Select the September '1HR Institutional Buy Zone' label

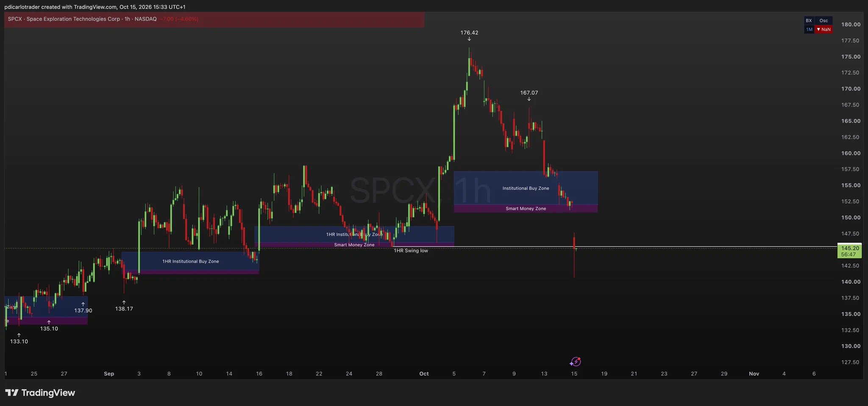[x=191, y=262]
